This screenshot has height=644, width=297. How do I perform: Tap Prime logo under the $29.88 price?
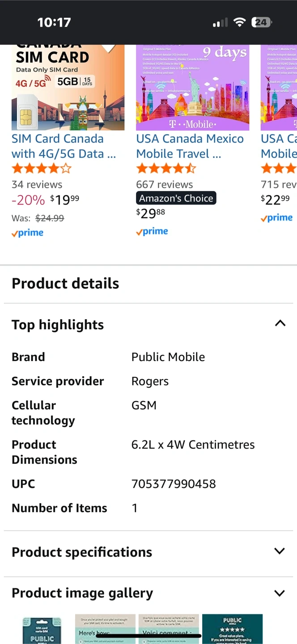(x=153, y=232)
